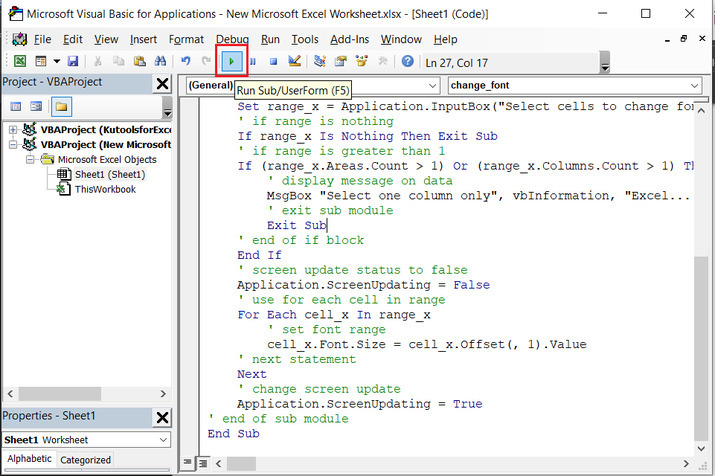Select VBAProject (KutoolsforExcel) tree item
This screenshot has height=476, width=715.
(105, 130)
